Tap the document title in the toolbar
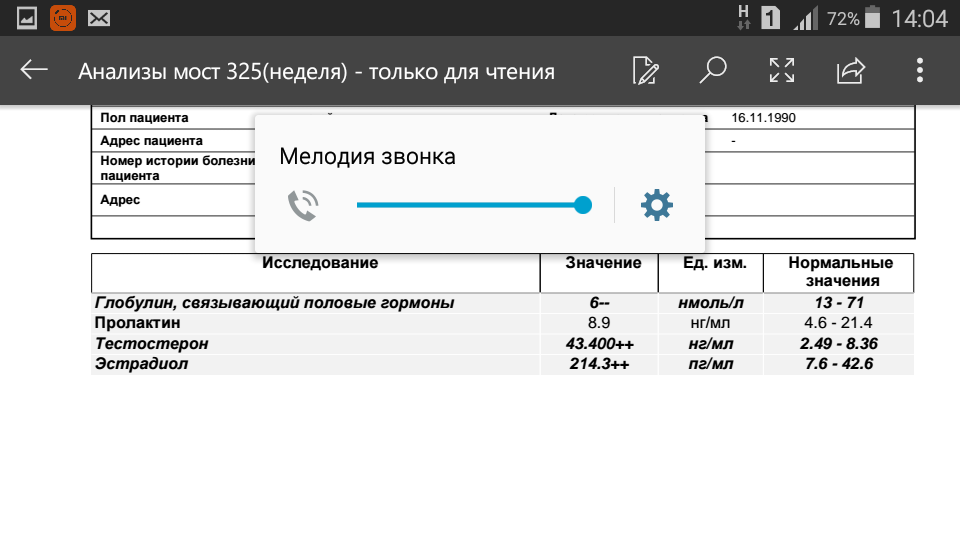This screenshot has height=540, width=960. point(316,72)
